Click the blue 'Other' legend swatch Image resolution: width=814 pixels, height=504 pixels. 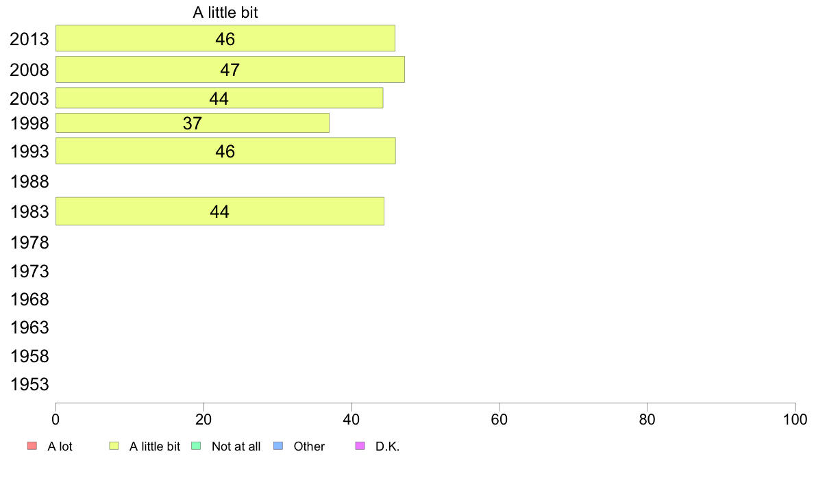pyautogui.click(x=278, y=446)
